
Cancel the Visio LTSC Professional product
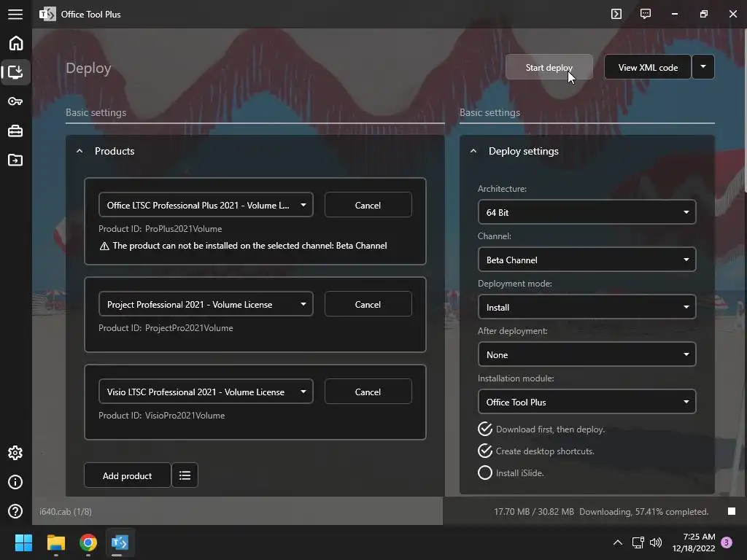368,392
